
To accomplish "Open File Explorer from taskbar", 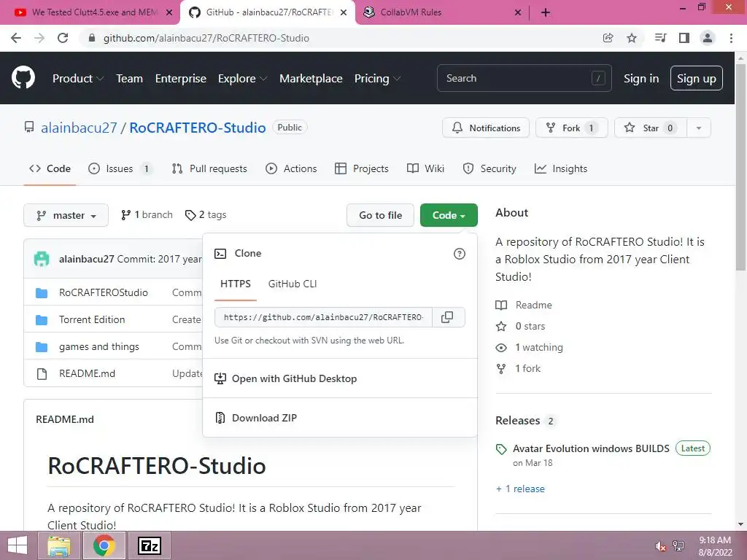I will coord(59,545).
